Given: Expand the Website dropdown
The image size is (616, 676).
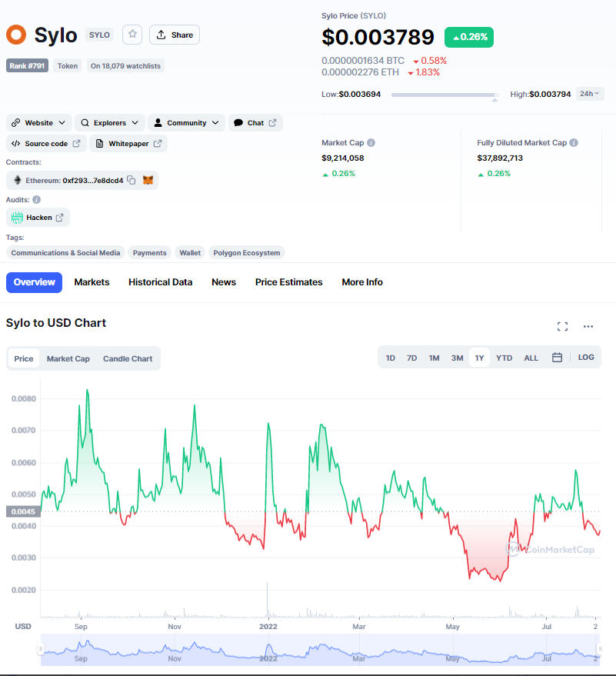Looking at the screenshot, I should pyautogui.click(x=39, y=123).
